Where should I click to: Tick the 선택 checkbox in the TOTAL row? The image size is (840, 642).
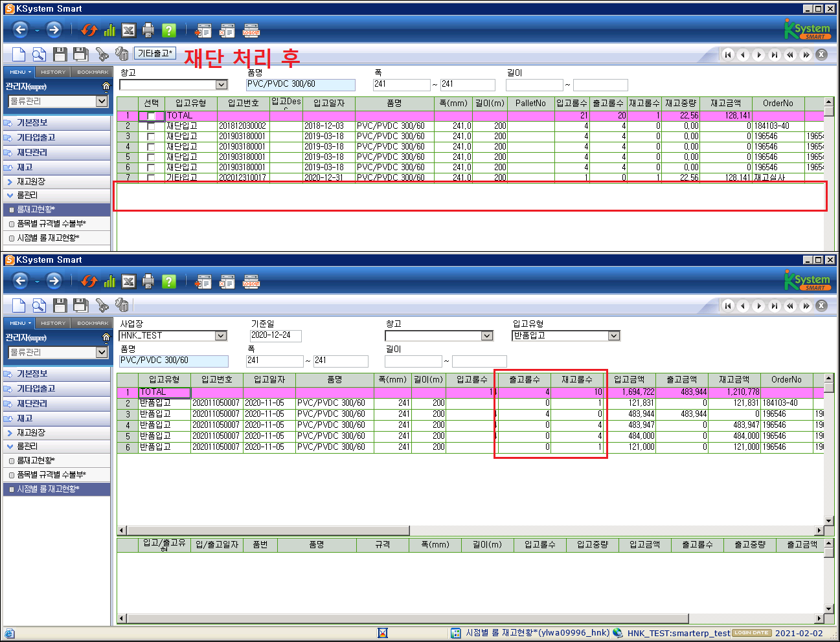pyautogui.click(x=151, y=116)
